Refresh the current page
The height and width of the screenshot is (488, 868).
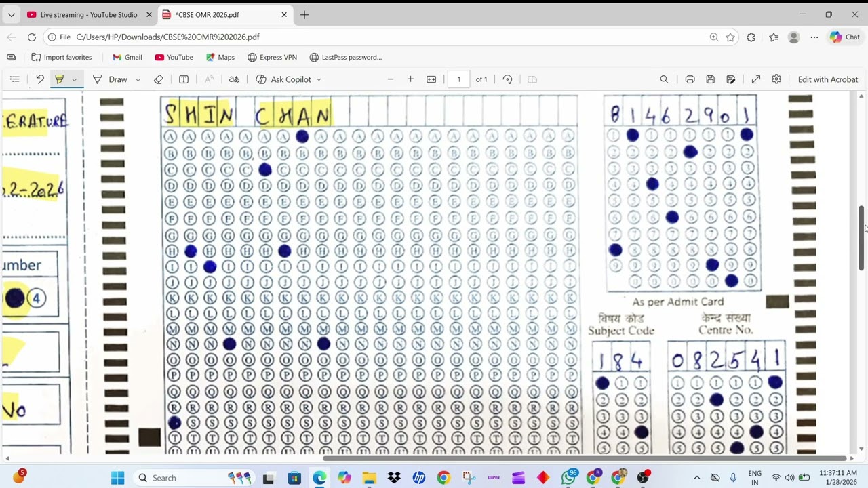click(x=32, y=37)
